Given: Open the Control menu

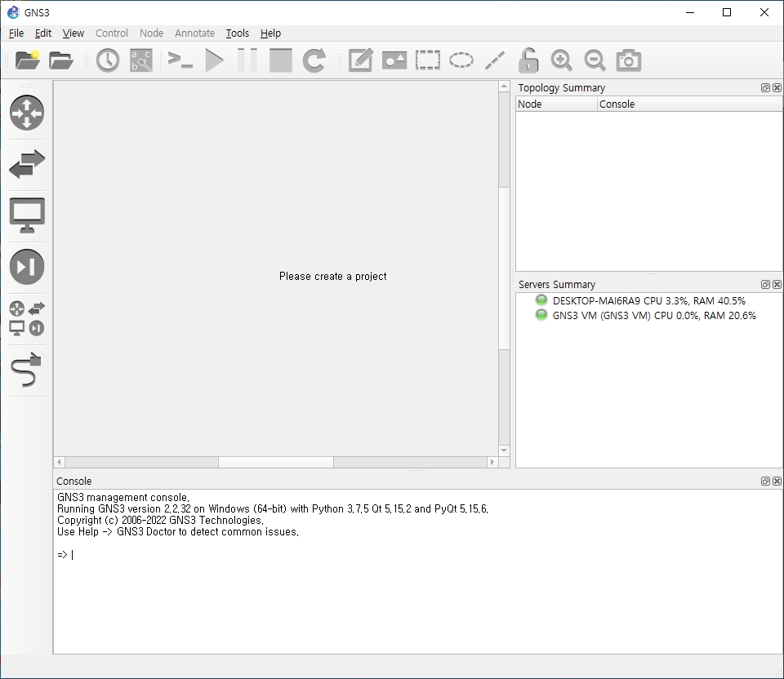Looking at the screenshot, I should point(112,33).
